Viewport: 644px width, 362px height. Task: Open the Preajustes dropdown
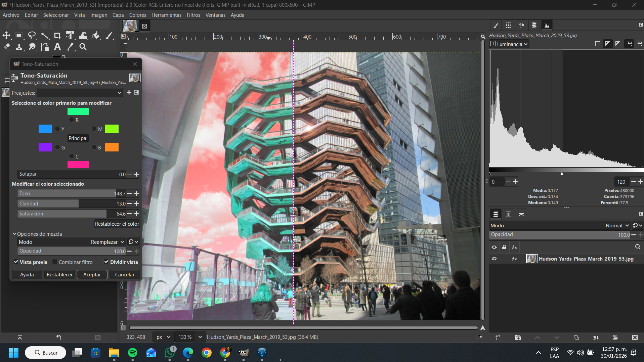click(x=80, y=93)
